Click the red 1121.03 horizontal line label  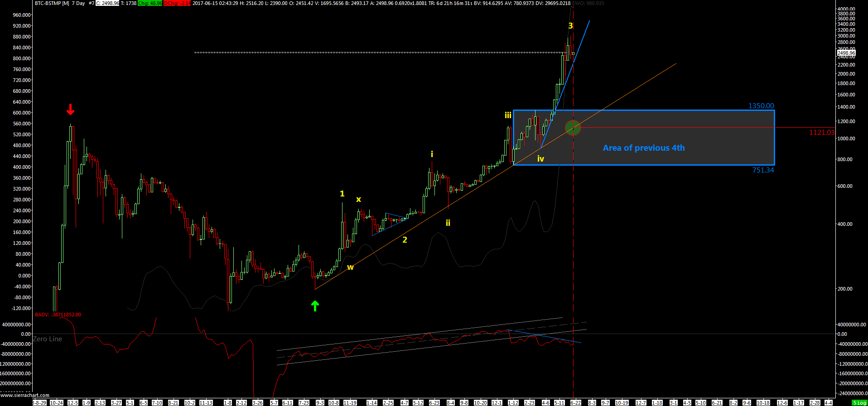(822, 133)
